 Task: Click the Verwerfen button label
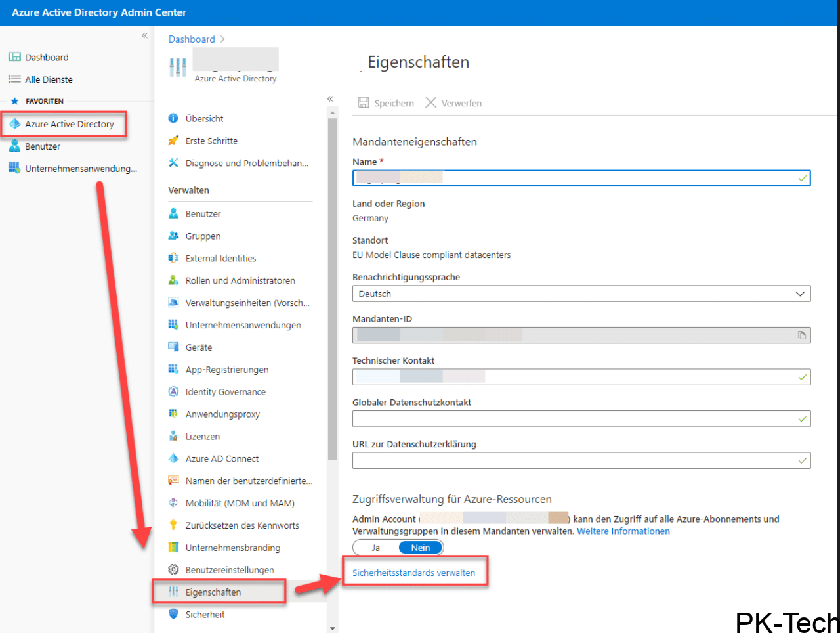(461, 103)
